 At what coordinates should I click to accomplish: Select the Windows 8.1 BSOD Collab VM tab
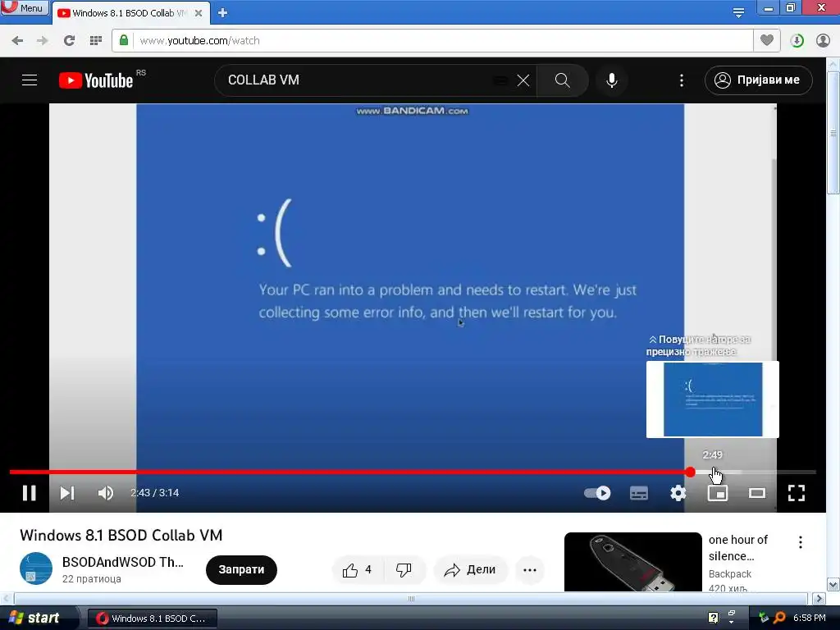[x=129, y=13]
